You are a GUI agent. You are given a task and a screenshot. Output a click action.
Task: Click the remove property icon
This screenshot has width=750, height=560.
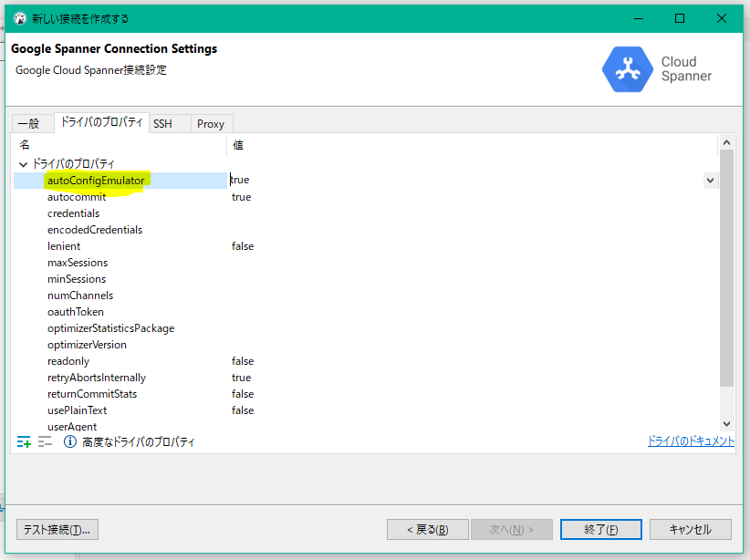(45, 441)
